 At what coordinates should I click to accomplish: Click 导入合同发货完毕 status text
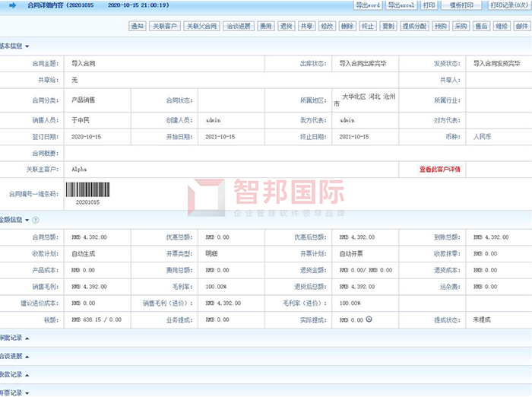click(497, 64)
